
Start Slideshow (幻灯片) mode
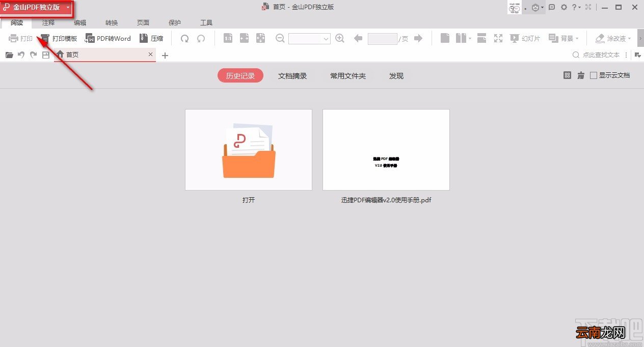pos(525,38)
